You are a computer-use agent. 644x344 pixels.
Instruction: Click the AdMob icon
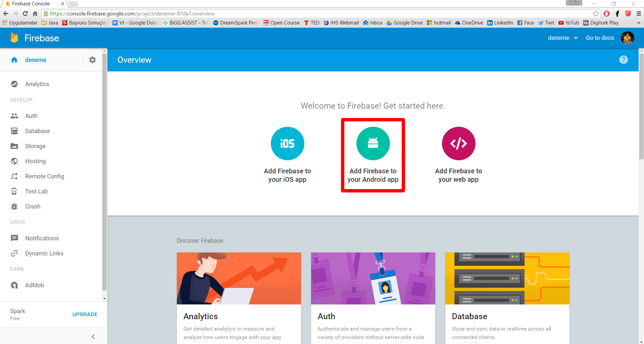pos(14,285)
